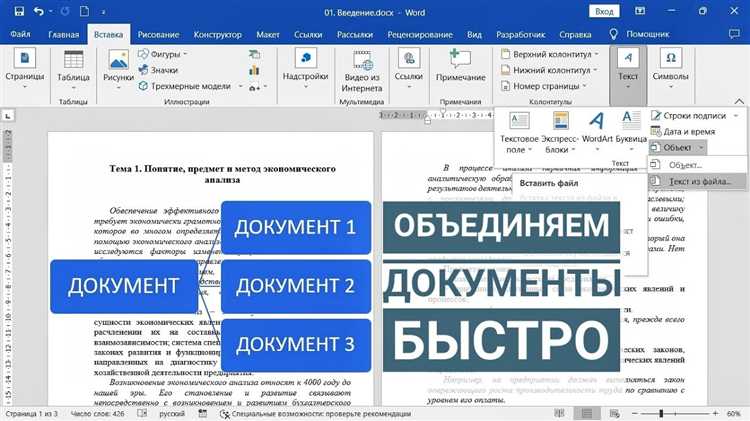Redo the action using the circular arrow
This screenshot has width=750, height=421.
[65, 11]
